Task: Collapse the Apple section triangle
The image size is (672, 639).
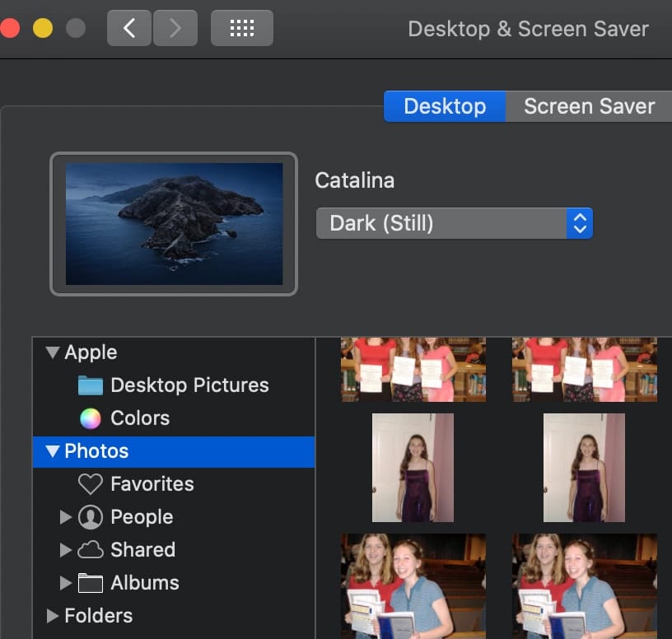Action: [53, 352]
